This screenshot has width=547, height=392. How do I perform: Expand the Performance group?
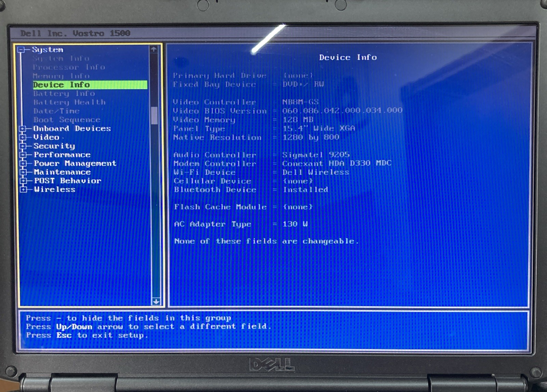point(23,155)
